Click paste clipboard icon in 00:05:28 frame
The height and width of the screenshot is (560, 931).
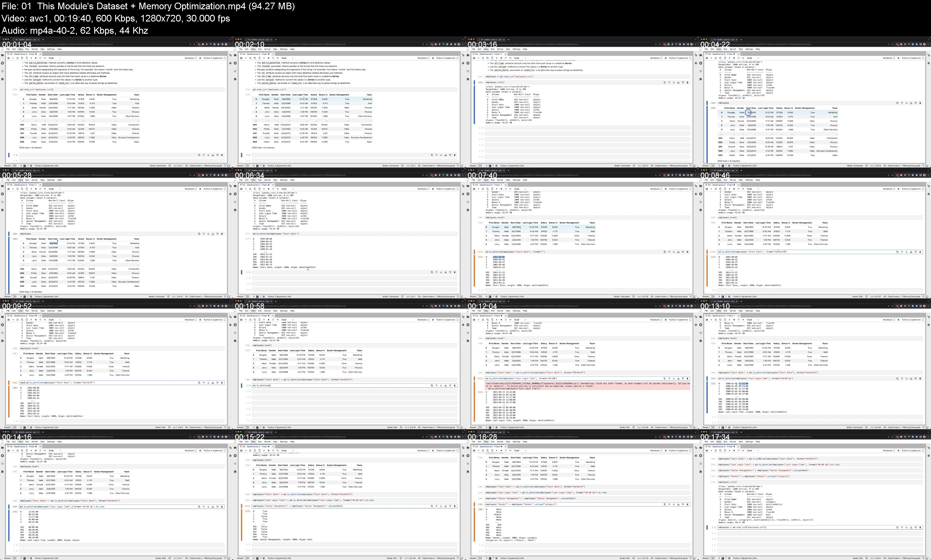(x=27, y=189)
